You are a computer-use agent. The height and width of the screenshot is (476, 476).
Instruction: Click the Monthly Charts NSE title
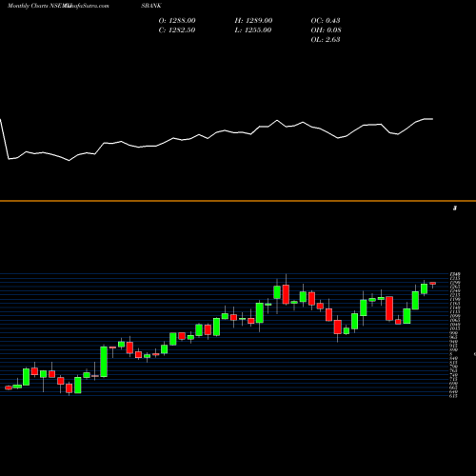[35, 6]
